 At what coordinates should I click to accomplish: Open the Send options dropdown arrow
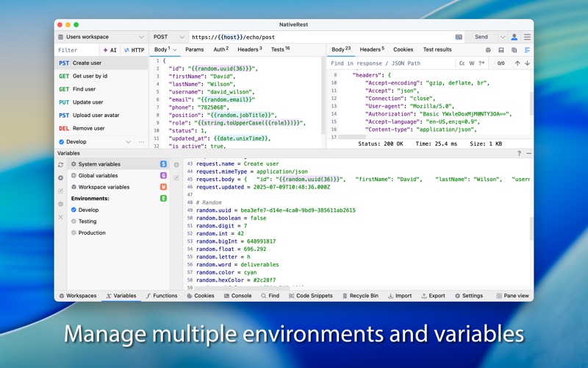coord(503,37)
